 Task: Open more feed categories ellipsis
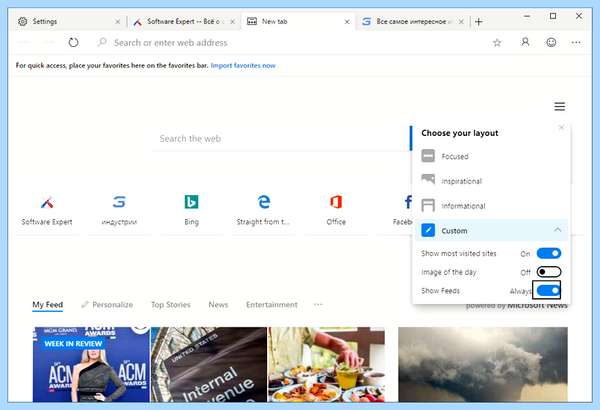(x=318, y=304)
